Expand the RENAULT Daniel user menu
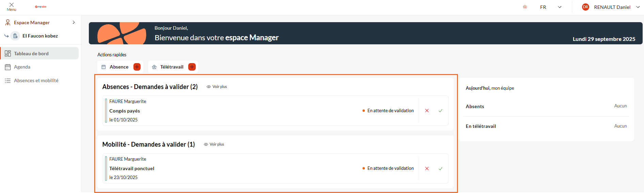 click(x=638, y=7)
